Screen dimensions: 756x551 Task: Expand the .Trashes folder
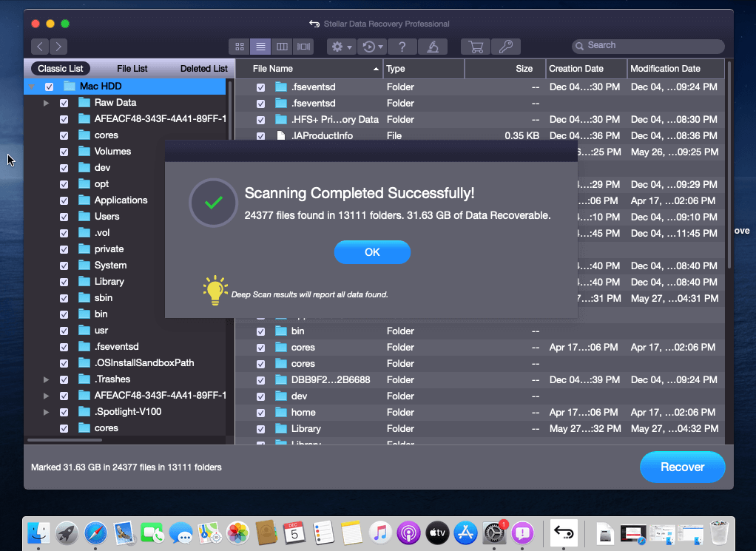coord(46,379)
